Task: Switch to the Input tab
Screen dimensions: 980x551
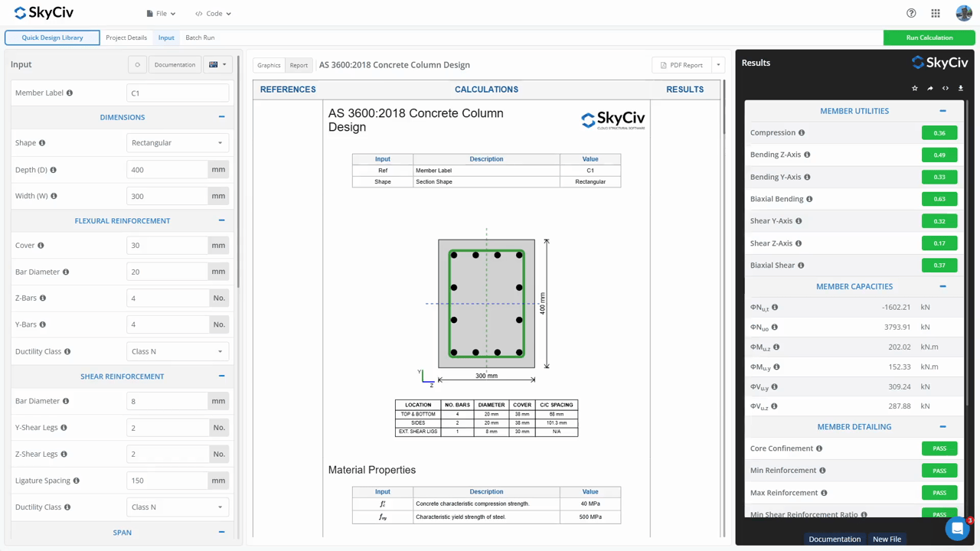Action: click(x=166, y=37)
